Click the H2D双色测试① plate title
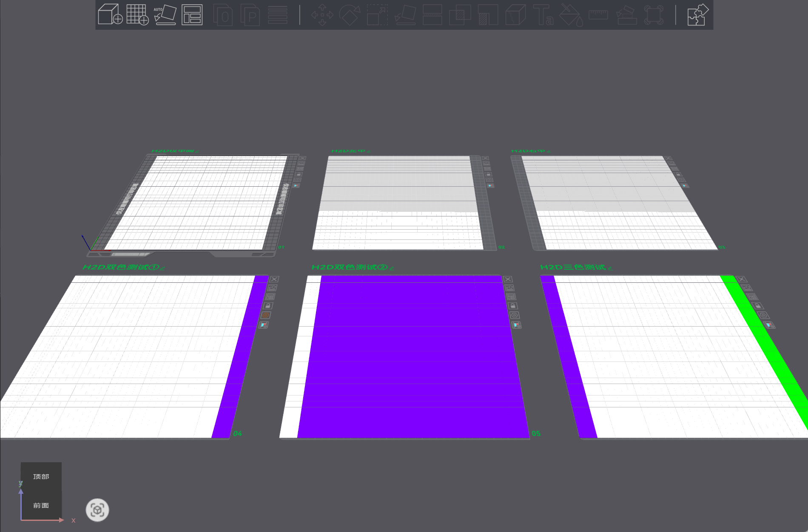Screen dimensions: 808x532 click(x=121, y=267)
